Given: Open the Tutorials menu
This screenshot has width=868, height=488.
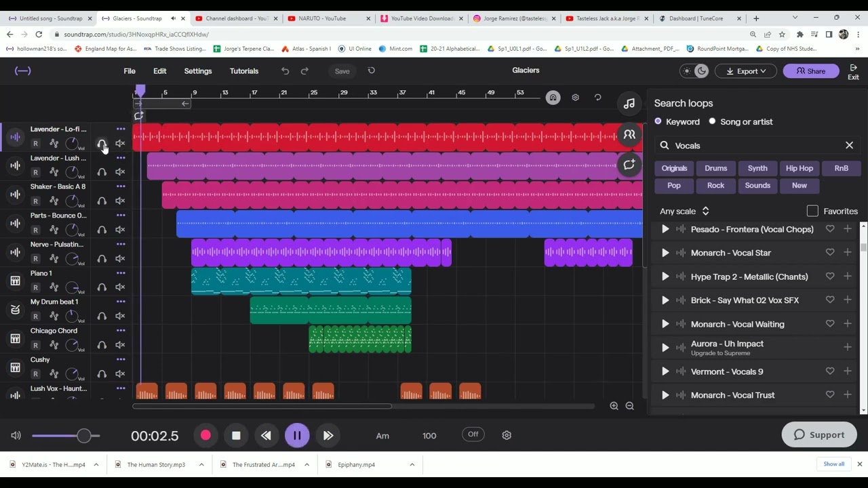Looking at the screenshot, I should tap(244, 70).
